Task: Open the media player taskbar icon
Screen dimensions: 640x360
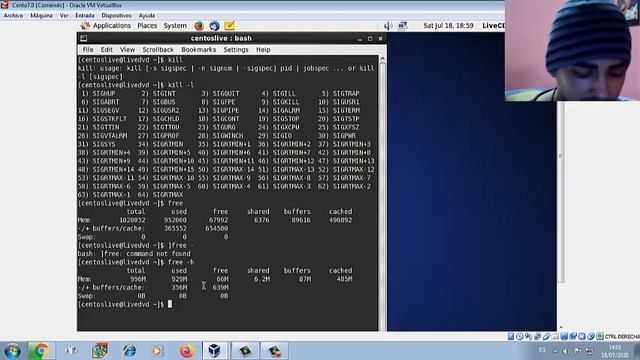Action: click(156, 351)
